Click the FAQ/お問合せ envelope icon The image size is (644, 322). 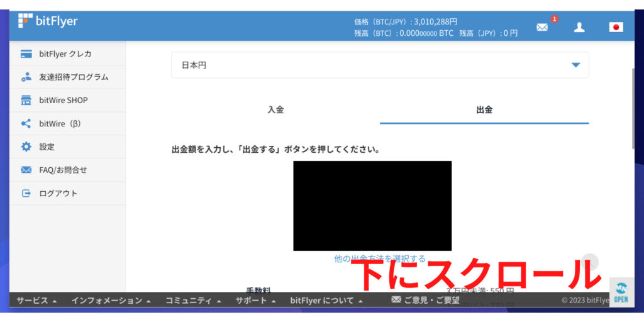(26, 170)
